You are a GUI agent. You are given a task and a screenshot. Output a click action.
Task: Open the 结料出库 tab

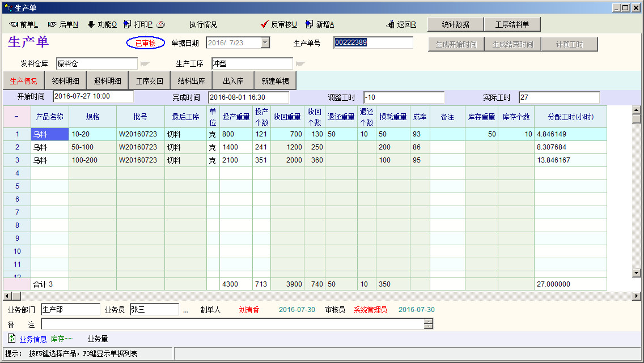(192, 81)
